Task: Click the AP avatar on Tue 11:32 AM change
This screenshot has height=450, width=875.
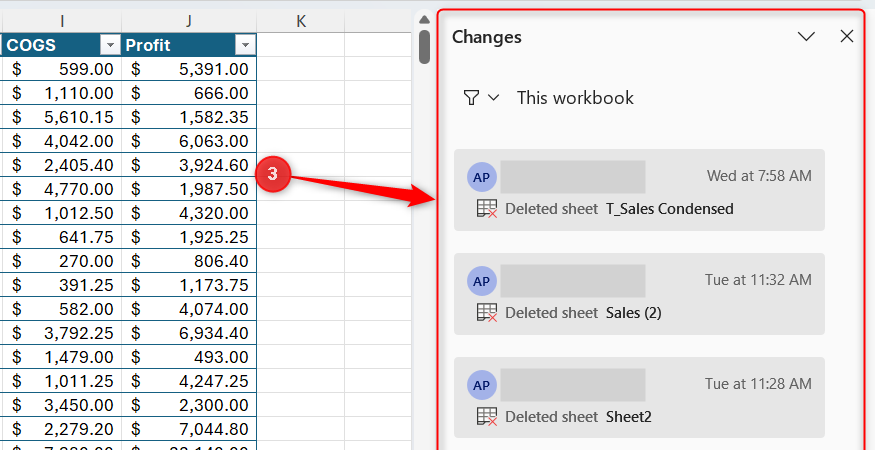Action: tap(482, 281)
